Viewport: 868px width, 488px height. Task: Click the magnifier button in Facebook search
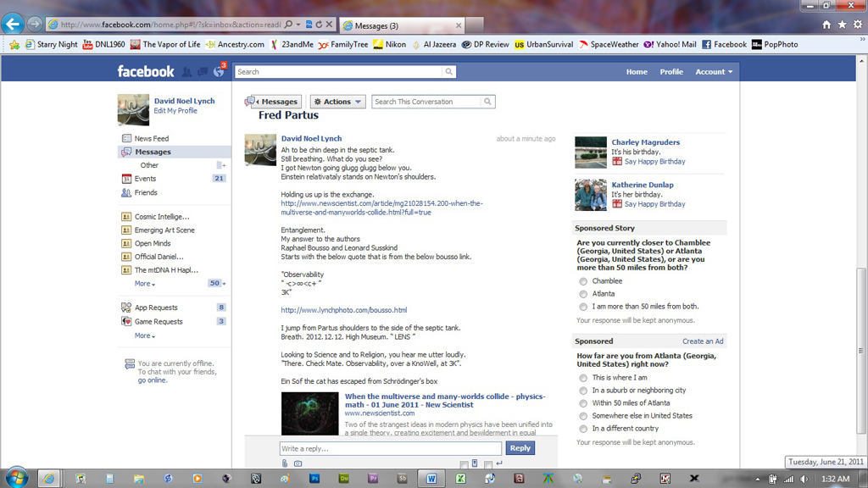coord(449,72)
